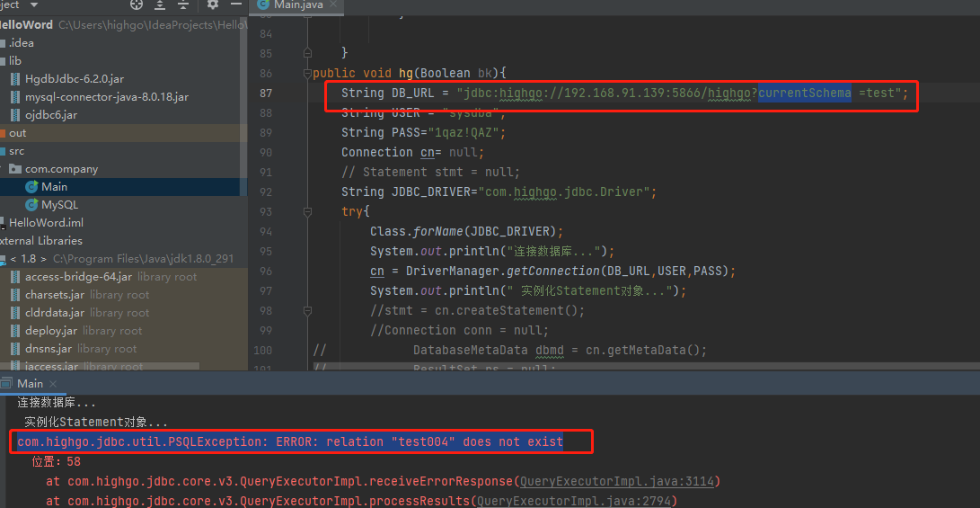Click the Collapse All icon in Project toolbar
Image resolution: width=980 pixels, height=508 pixels.
click(x=182, y=5)
